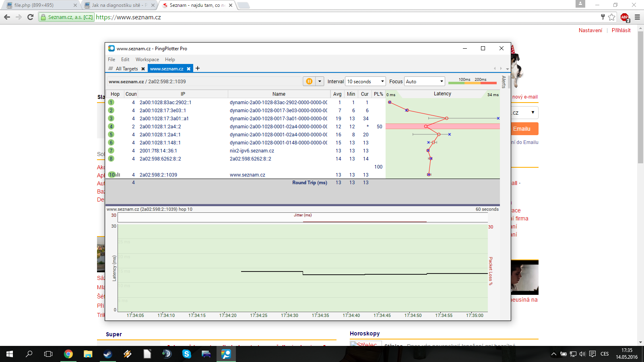Open the Edit menu
644x362 pixels.
coord(125,60)
